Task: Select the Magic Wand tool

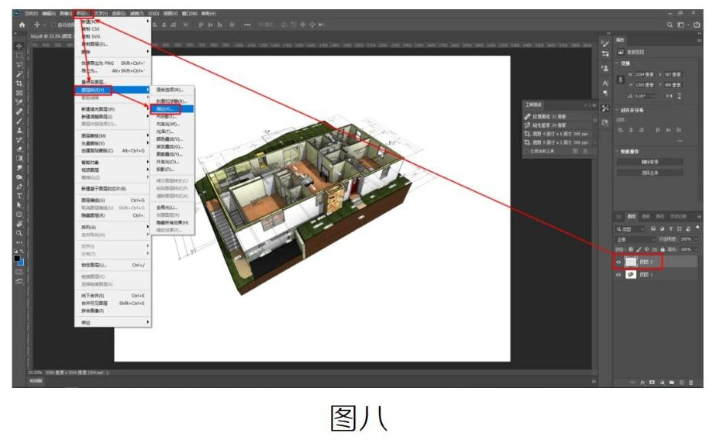Action: click(x=19, y=74)
